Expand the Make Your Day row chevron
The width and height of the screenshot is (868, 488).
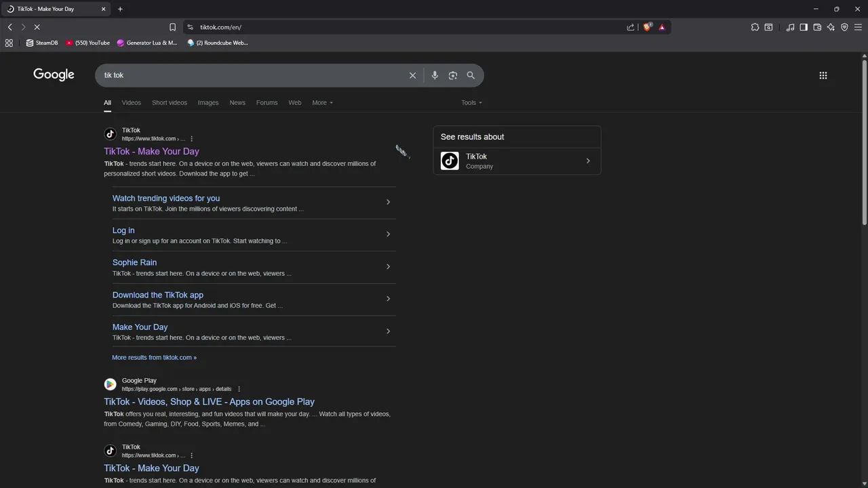388,331
